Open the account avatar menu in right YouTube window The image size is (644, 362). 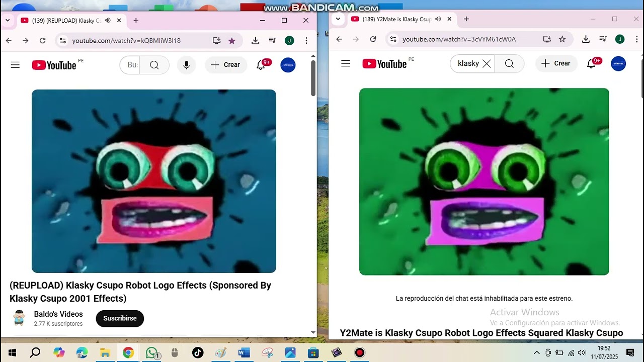pos(618,63)
